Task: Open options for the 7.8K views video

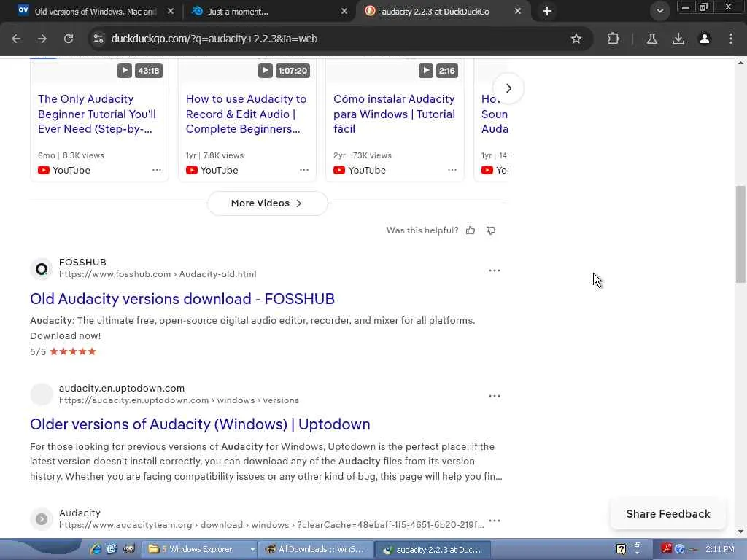Action: click(x=304, y=170)
